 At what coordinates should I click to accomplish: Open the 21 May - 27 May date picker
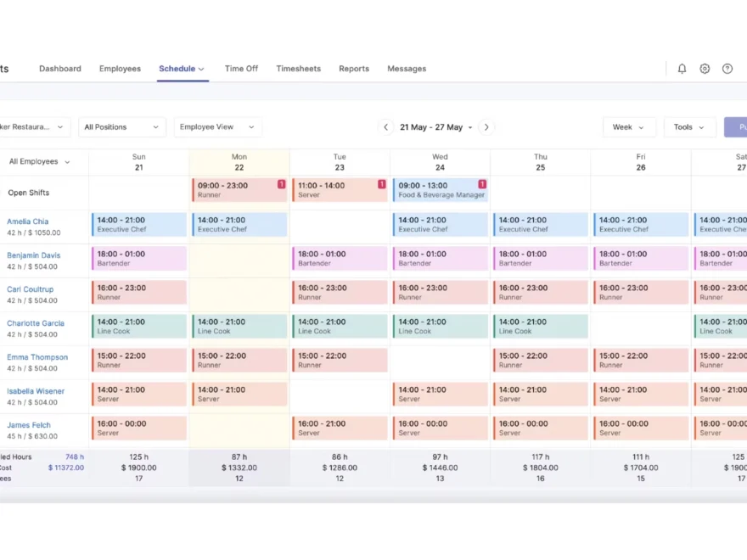435,127
